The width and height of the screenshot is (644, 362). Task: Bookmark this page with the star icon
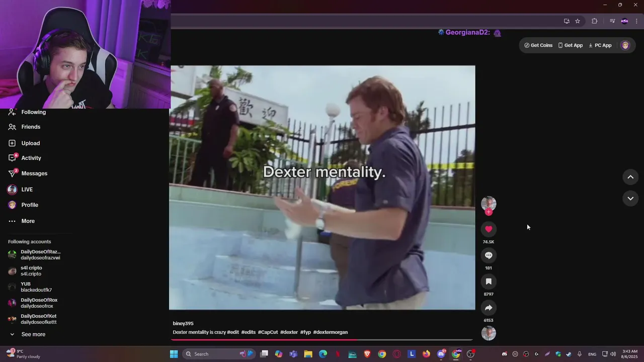(578, 21)
